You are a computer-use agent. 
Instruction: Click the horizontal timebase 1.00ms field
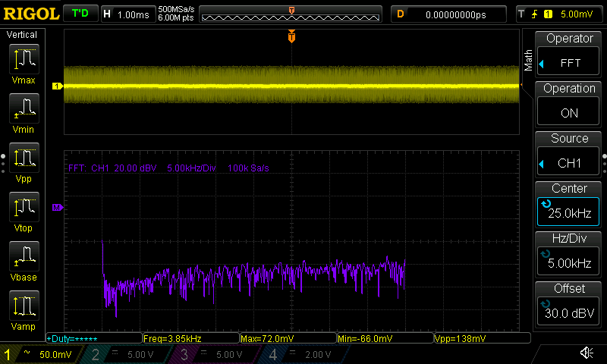[x=128, y=14]
